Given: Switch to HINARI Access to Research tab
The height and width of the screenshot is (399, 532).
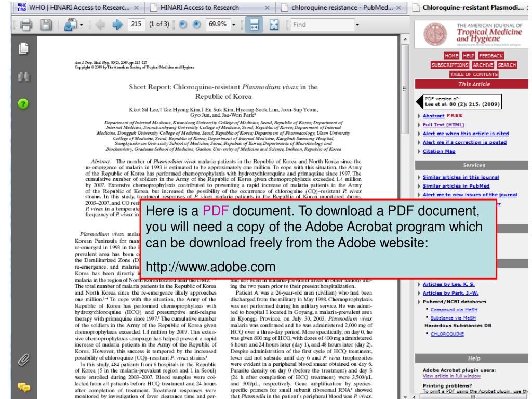Looking at the screenshot, I should coord(210,7).
